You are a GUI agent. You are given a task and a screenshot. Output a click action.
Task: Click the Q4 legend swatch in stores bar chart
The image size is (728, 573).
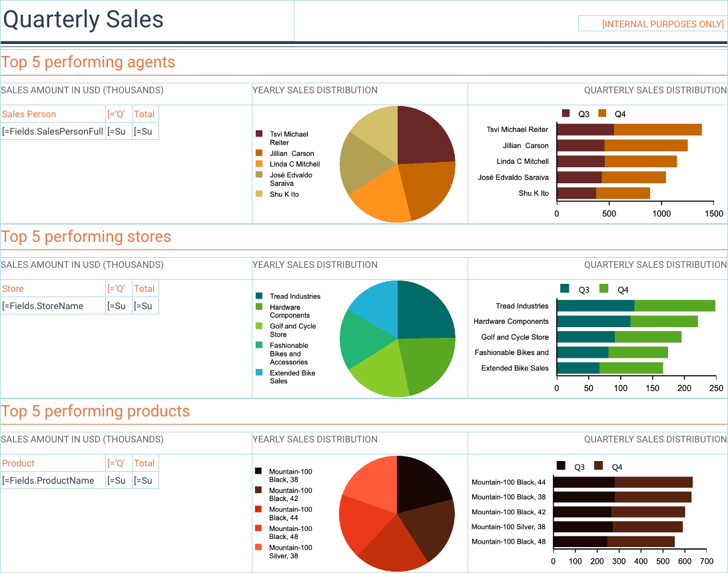(605, 289)
